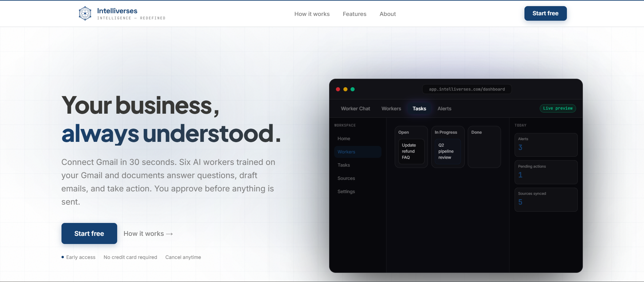This screenshot has height=282, width=644.
Task: Click the WORKSPACE sidebar heading
Action: [x=345, y=125]
